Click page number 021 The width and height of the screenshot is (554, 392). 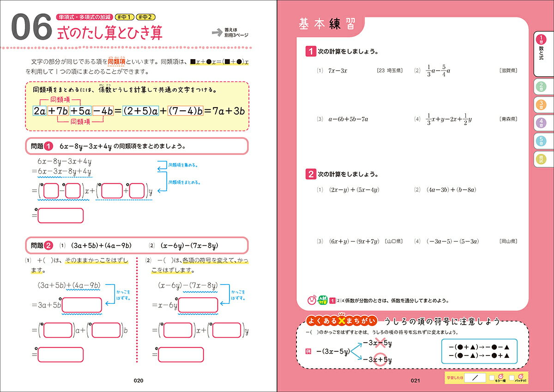(x=415, y=380)
